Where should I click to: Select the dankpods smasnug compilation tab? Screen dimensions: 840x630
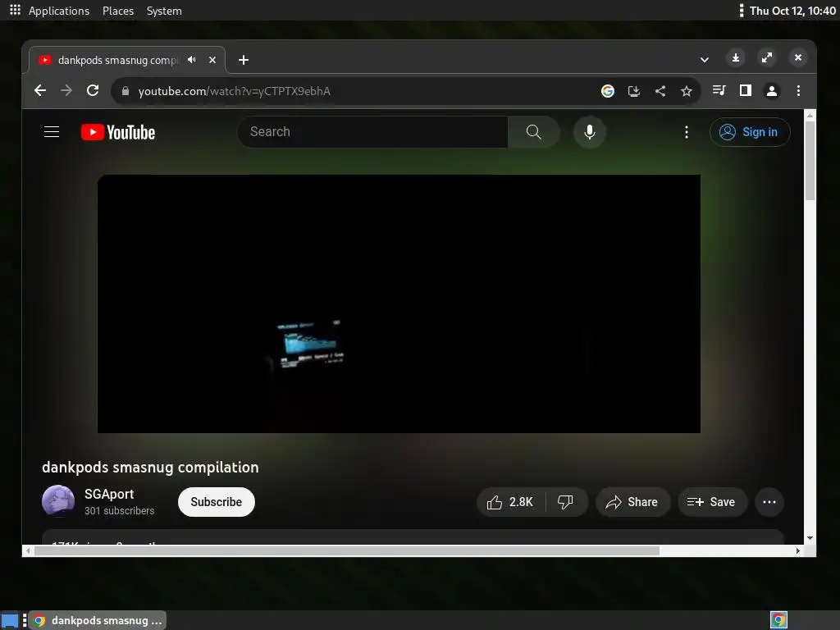[127, 60]
